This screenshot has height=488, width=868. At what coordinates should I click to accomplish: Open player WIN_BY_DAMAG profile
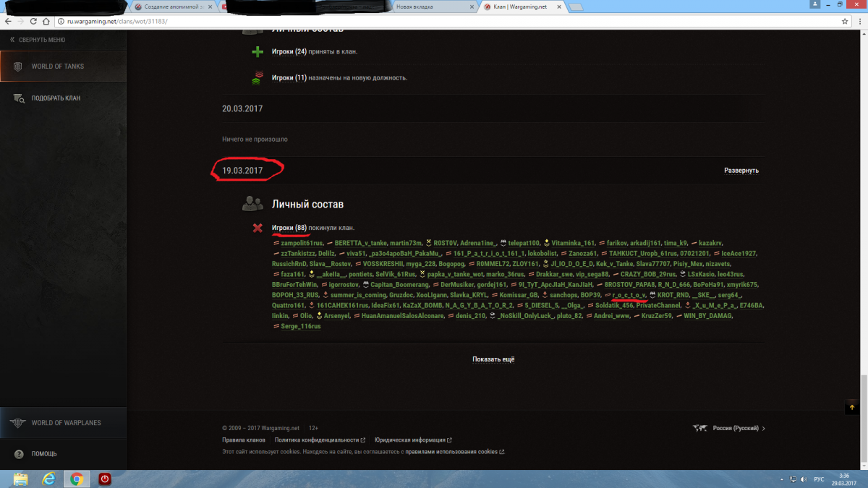707,317
